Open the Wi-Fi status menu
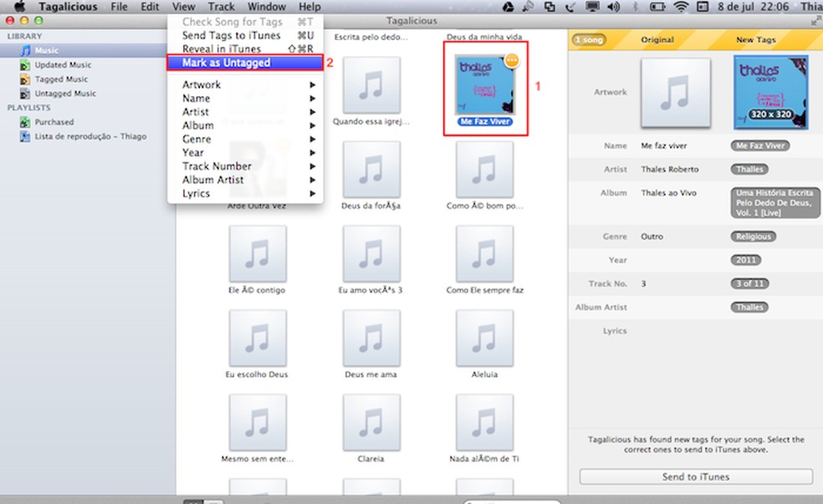 pos(681,7)
